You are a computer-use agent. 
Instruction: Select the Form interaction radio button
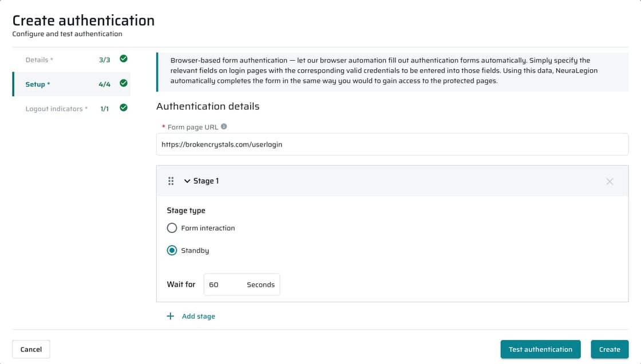point(172,228)
